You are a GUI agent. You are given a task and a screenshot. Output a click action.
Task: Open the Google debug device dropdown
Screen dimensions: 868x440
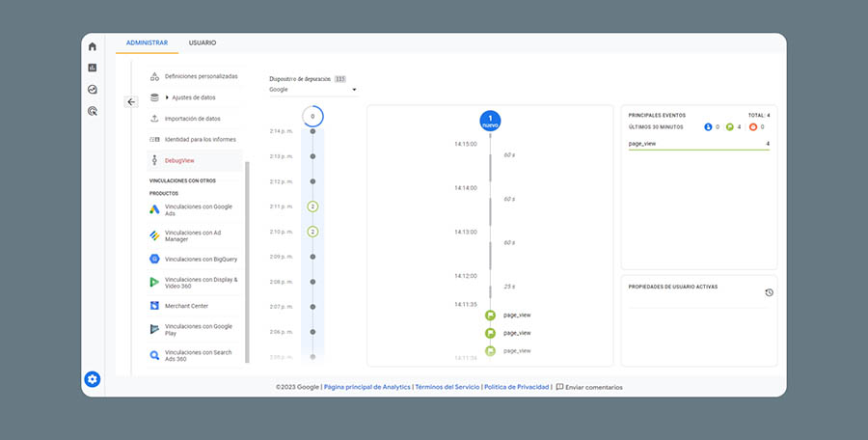pyautogui.click(x=312, y=90)
